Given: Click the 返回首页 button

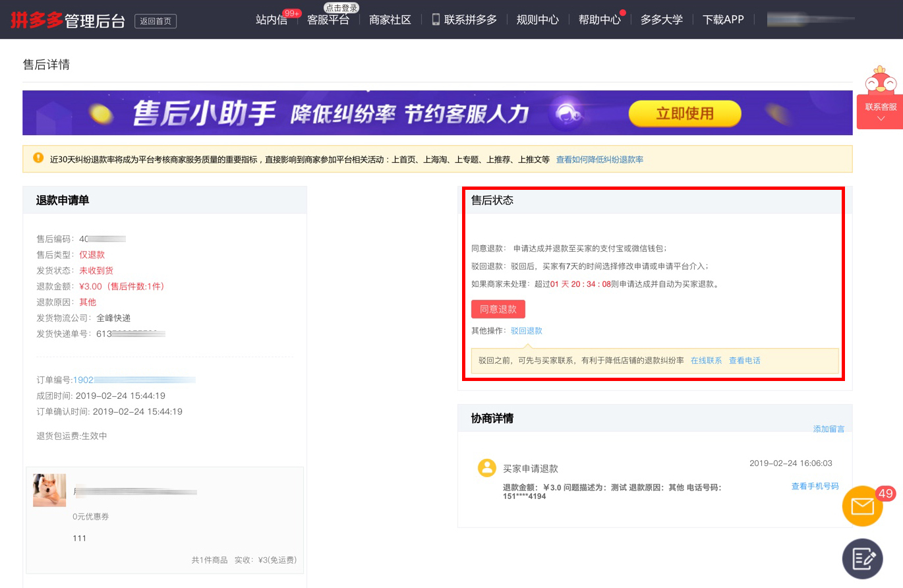Looking at the screenshot, I should [156, 21].
